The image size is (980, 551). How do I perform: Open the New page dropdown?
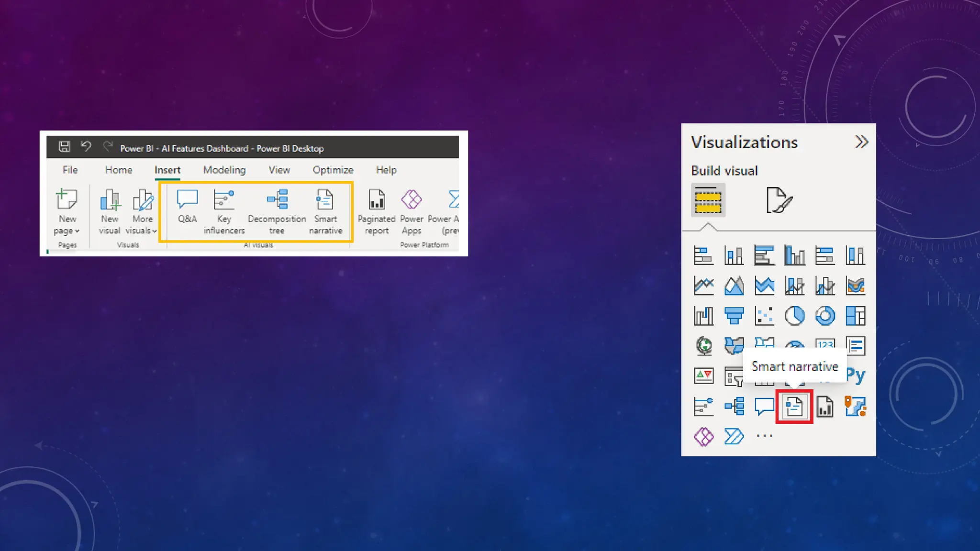67,225
